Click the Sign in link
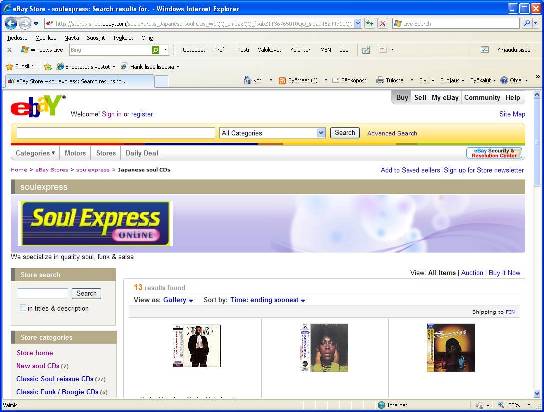Image resolution: width=544 pixels, height=412 pixels. pyautogui.click(x=111, y=114)
